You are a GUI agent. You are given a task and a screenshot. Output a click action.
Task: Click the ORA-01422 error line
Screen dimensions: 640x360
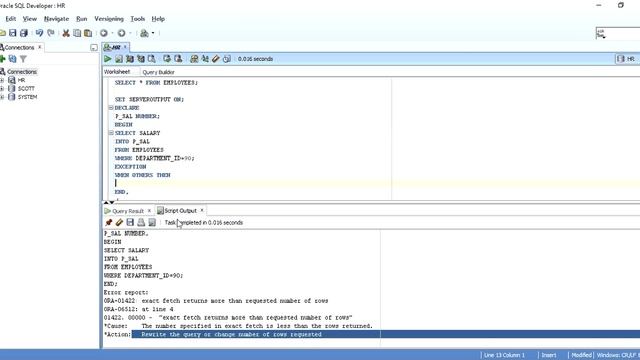pyautogui.click(x=216, y=301)
